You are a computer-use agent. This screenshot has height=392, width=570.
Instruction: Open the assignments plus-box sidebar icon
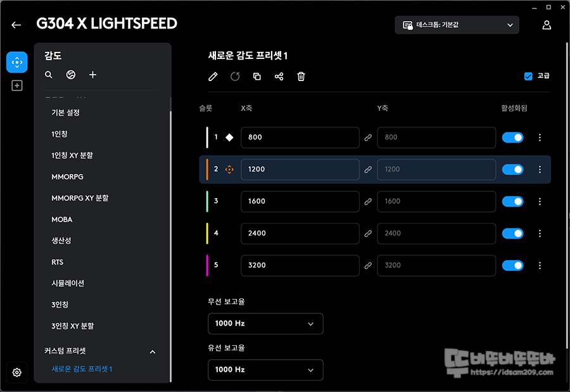16,86
